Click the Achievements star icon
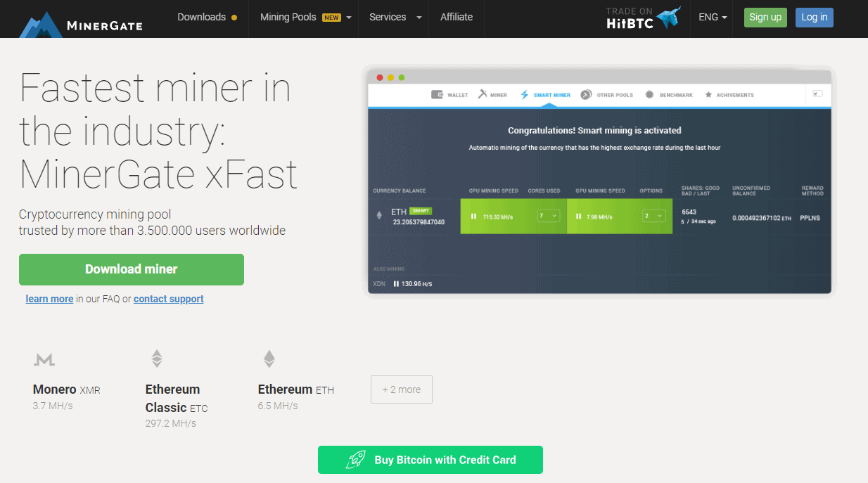The height and width of the screenshot is (483, 868). pos(708,95)
